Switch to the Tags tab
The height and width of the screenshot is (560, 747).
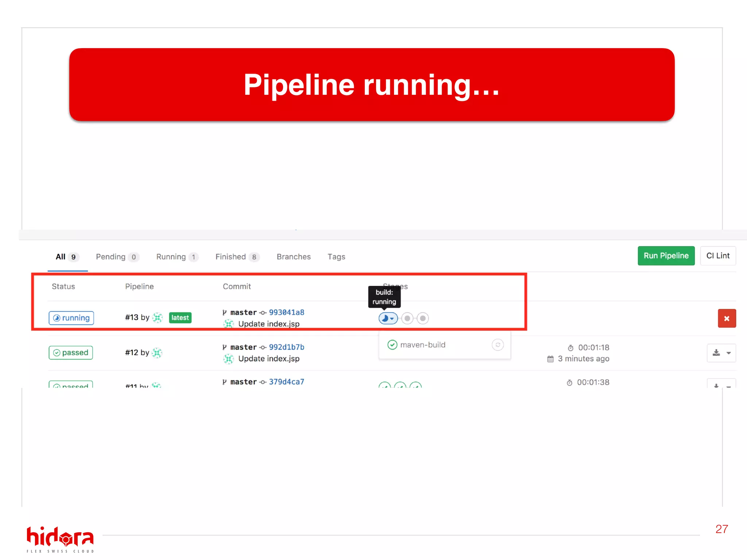pos(336,257)
